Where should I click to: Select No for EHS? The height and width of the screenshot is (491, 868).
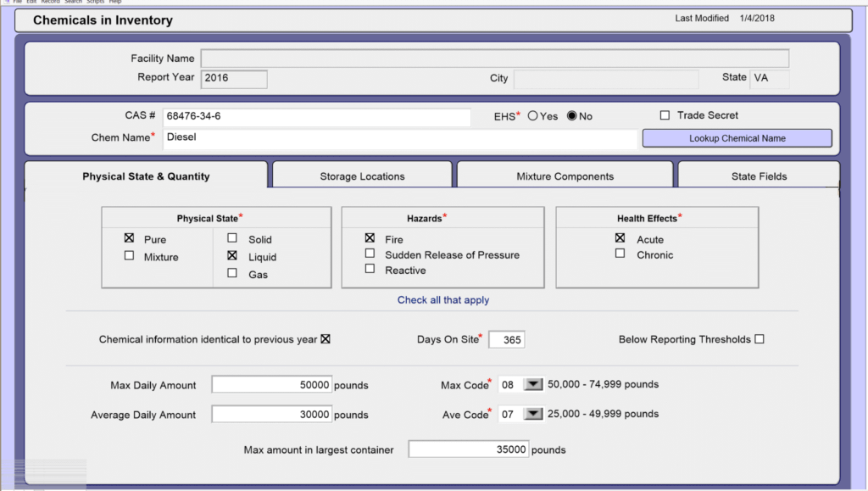pyautogui.click(x=572, y=115)
